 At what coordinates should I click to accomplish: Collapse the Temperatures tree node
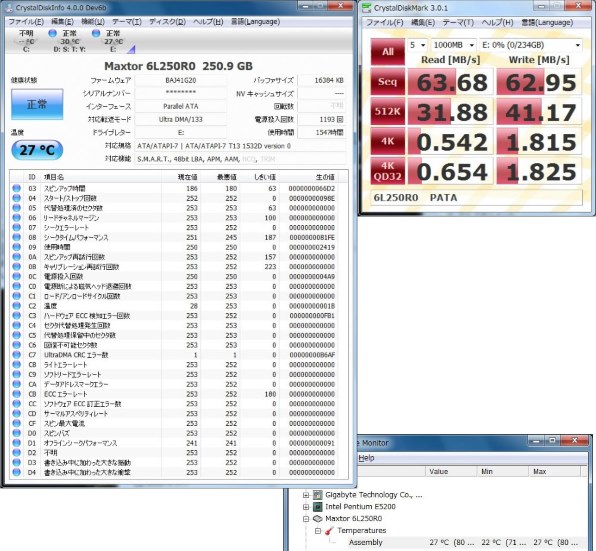pyautogui.click(x=318, y=530)
